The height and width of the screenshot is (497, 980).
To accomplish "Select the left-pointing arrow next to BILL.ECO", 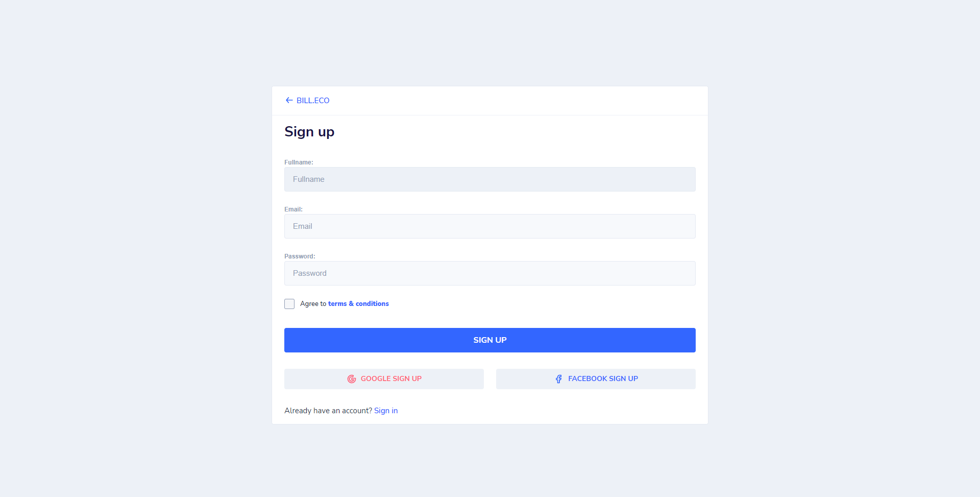I will [289, 100].
